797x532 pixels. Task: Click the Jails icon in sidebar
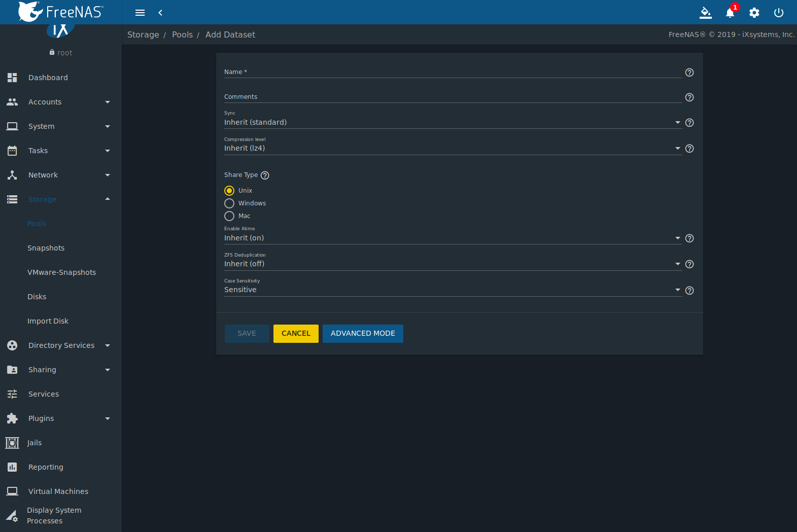pyautogui.click(x=12, y=443)
